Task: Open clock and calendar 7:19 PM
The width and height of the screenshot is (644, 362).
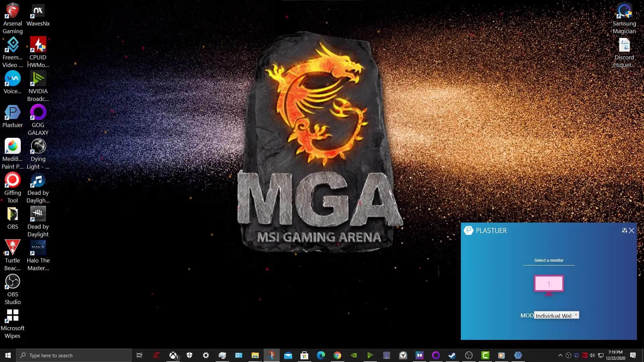Action: [x=615, y=355]
